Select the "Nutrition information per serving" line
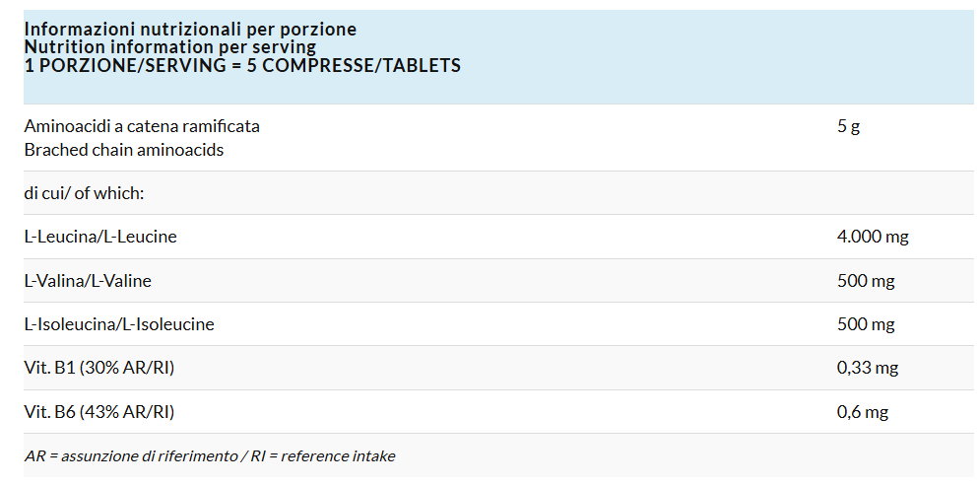980x486 pixels. [169, 47]
